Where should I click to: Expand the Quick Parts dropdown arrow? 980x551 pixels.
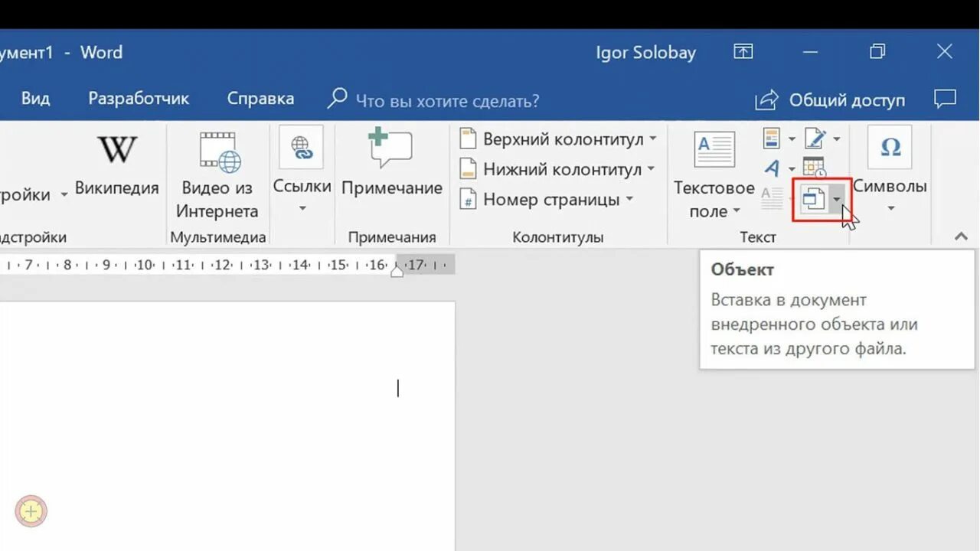pyautogui.click(x=792, y=139)
